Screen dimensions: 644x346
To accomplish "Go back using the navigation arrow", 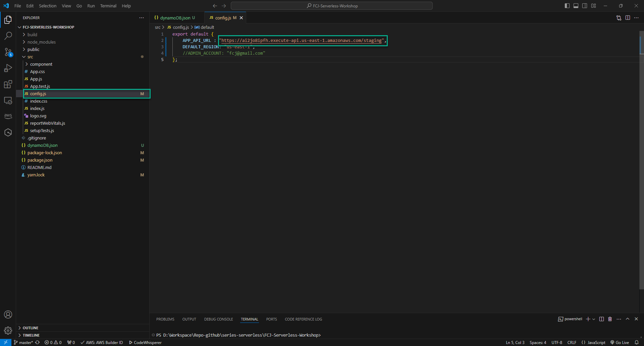I will [215, 6].
